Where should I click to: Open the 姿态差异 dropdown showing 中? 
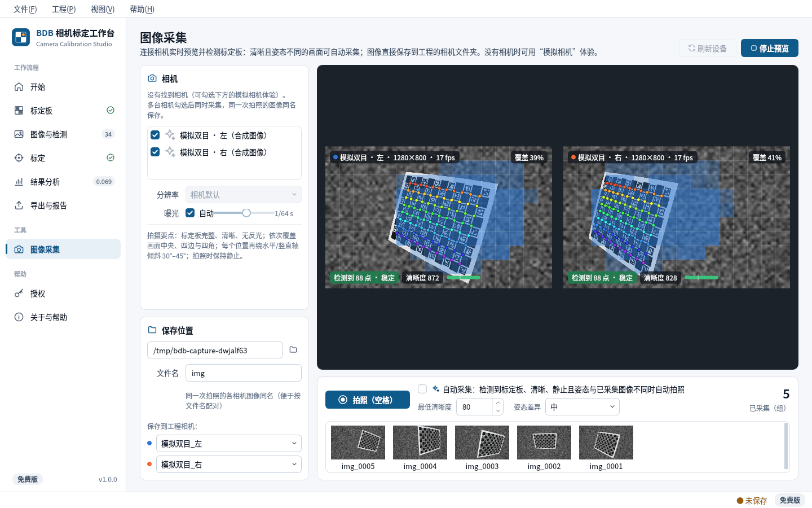pyautogui.click(x=582, y=407)
